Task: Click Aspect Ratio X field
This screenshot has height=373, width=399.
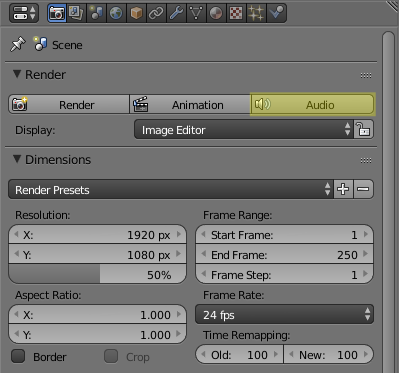Action: 97,315
